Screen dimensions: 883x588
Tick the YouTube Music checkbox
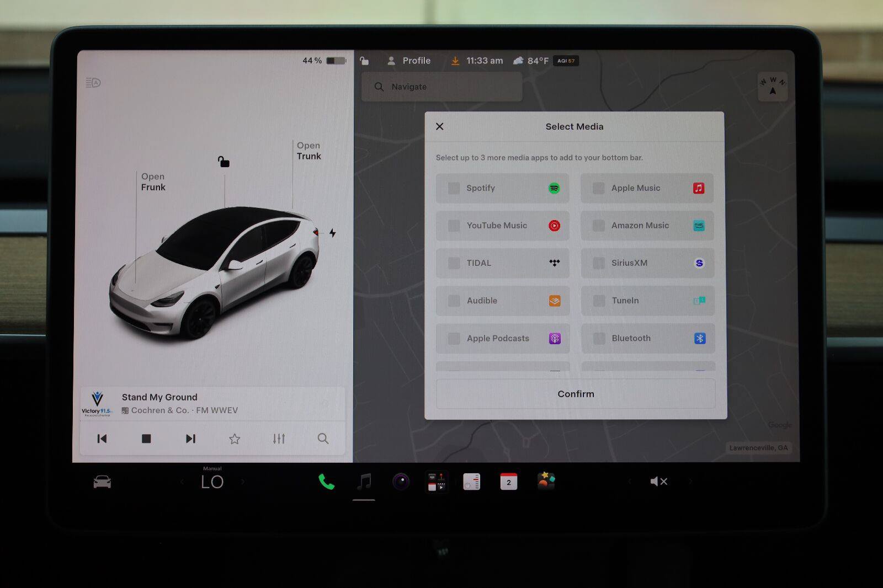pos(454,226)
